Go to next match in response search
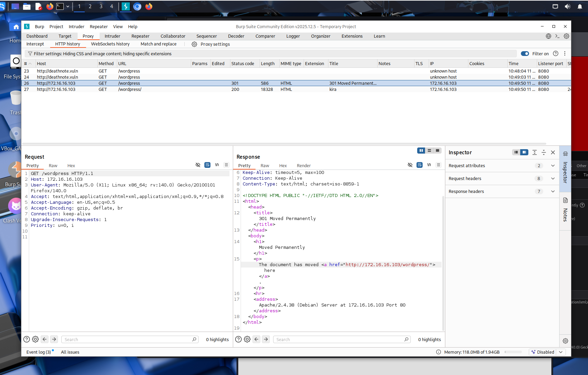 coord(266,339)
